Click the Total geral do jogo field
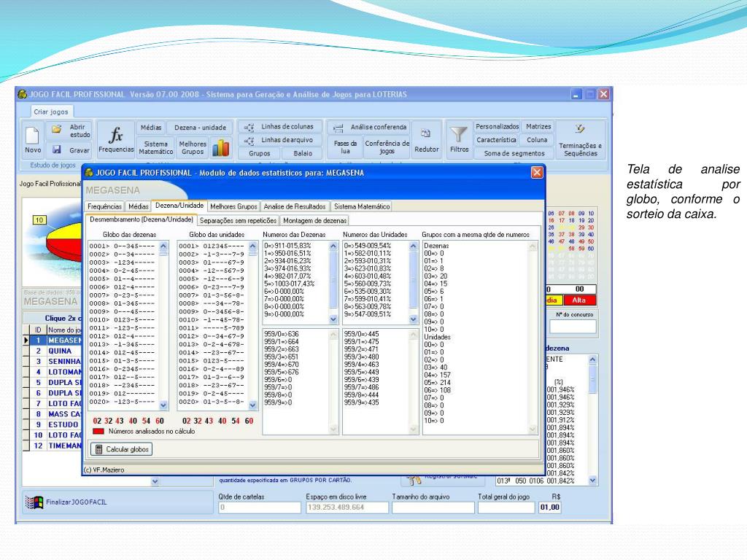 point(506,507)
